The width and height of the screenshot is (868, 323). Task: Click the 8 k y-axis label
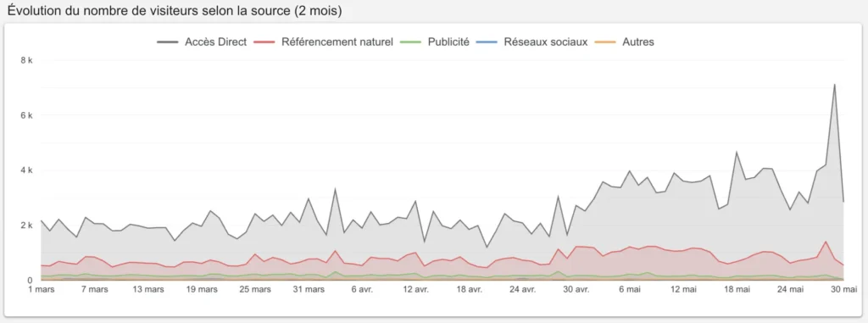click(x=26, y=60)
